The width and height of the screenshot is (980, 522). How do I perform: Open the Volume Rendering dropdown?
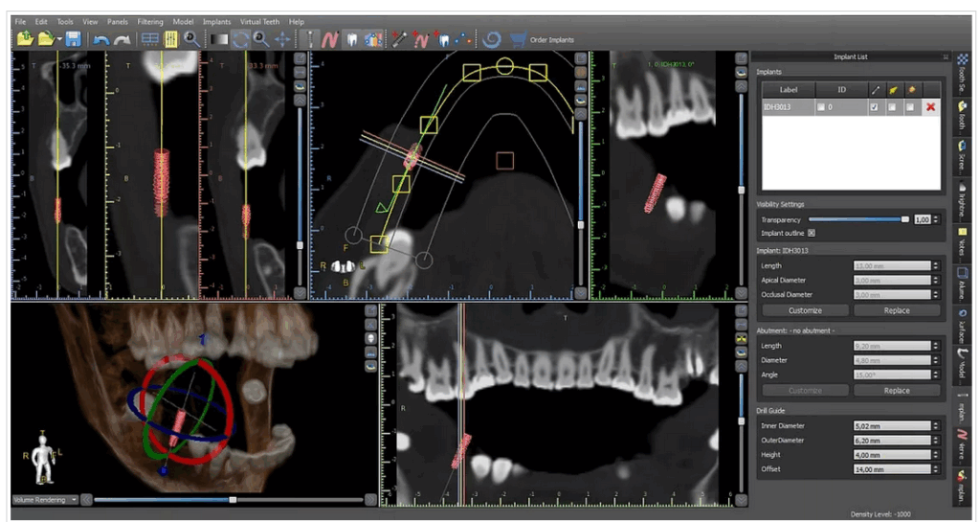pyautogui.click(x=44, y=499)
